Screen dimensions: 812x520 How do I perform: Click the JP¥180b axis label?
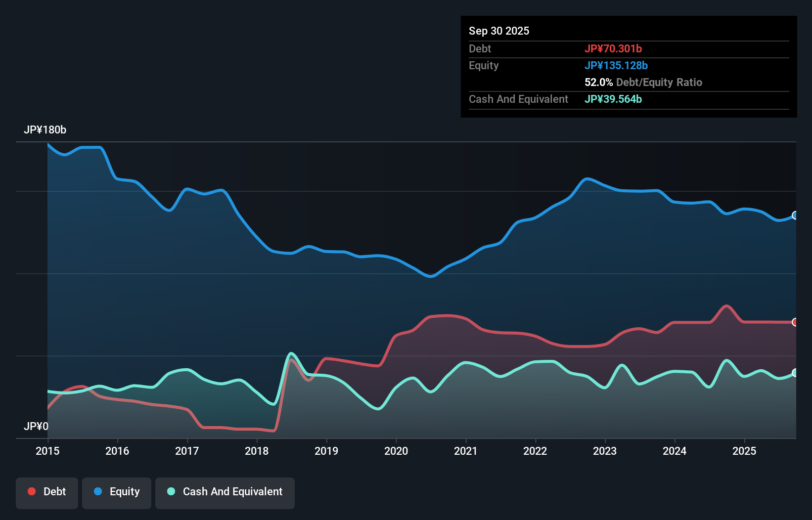point(45,130)
